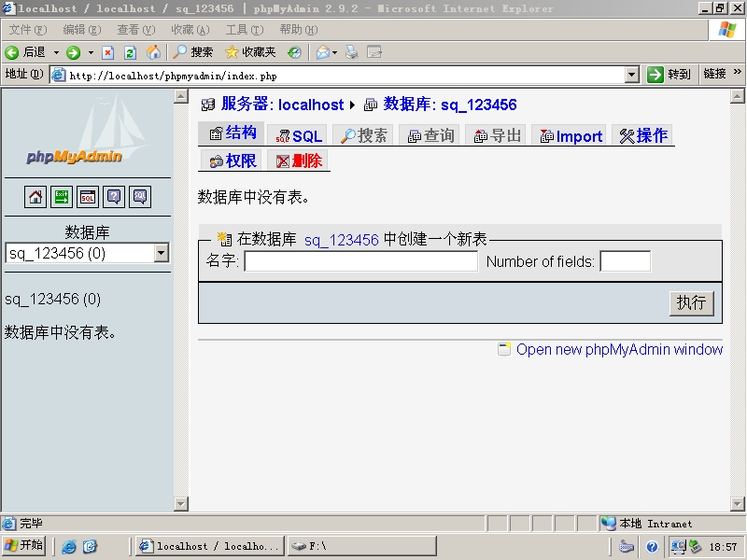Viewport: 747px width, 560px height.
Task: Click sq_123456 (0) link in left sidebar
Action: (x=52, y=299)
